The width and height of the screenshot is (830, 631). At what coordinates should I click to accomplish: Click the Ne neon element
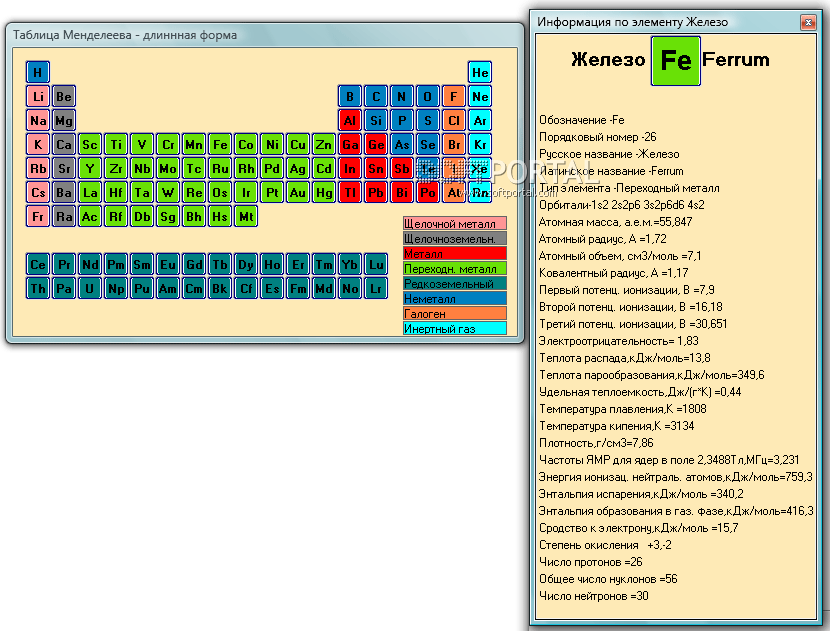(480, 96)
